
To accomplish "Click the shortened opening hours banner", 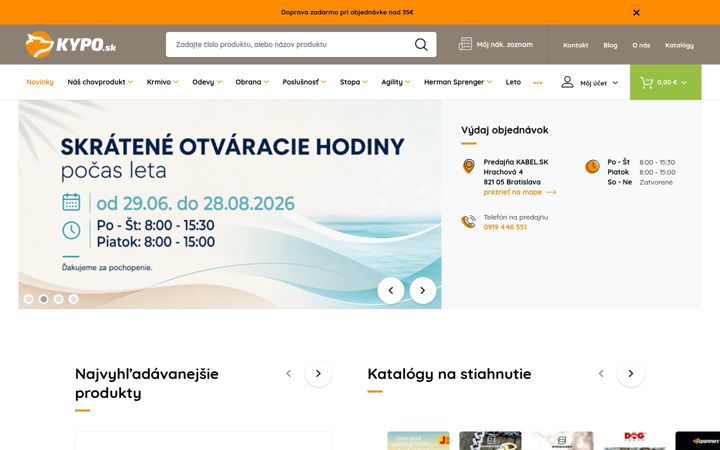I will tap(230, 204).
